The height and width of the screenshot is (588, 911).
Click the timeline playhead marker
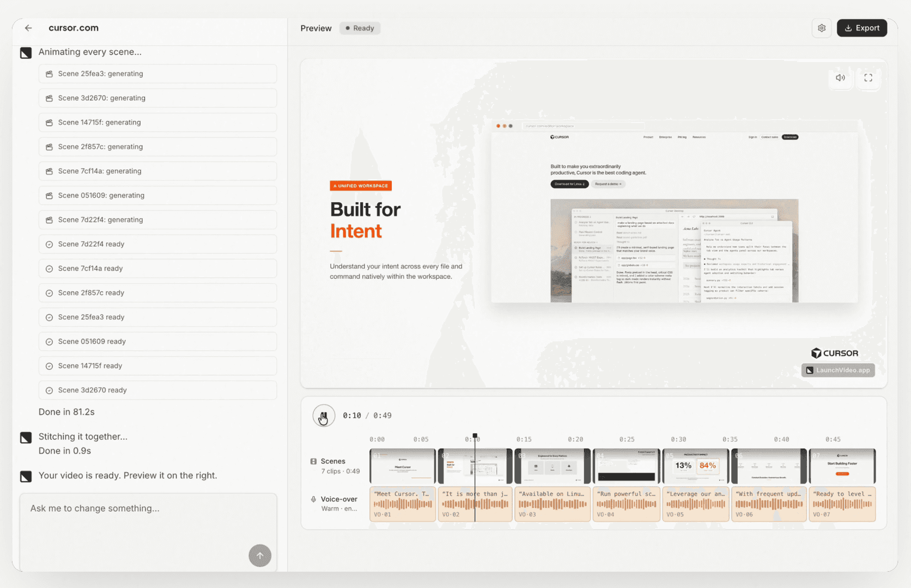point(475,436)
